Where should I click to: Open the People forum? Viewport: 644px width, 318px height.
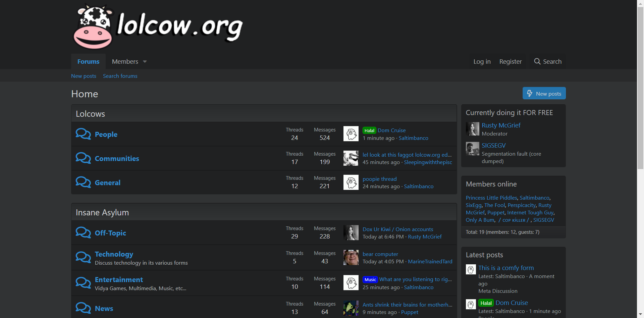point(106,134)
